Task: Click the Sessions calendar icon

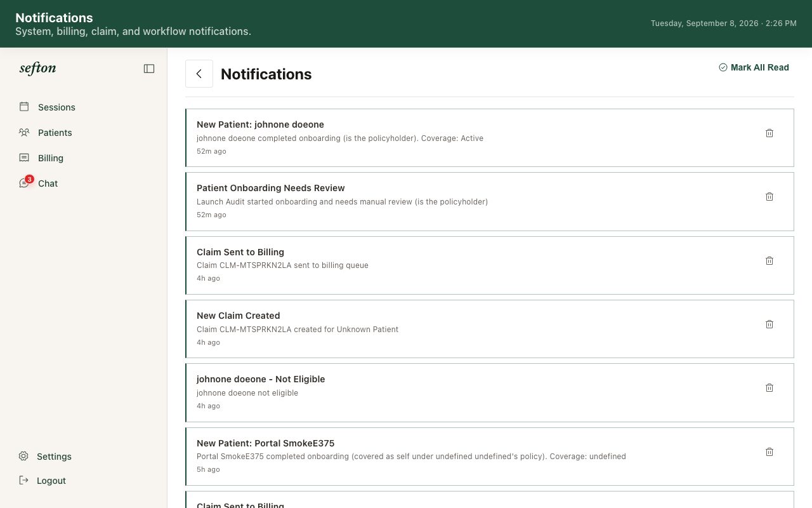Action: pyautogui.click(x=24, y=107)
